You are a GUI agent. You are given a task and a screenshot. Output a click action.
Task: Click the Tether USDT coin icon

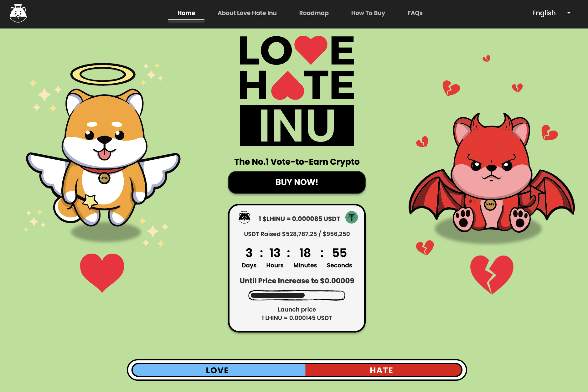coord(352,217)
